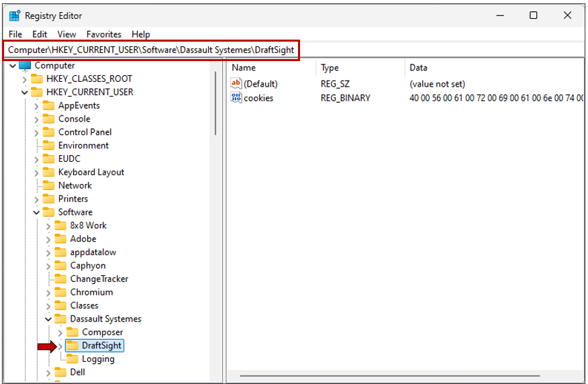Expand the AppEvents key chevron

pos(36,106)
